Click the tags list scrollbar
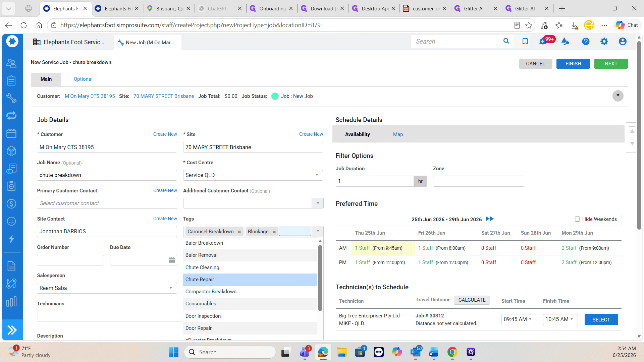Viewport: 644px width, 362px height. tap(320, 278)
